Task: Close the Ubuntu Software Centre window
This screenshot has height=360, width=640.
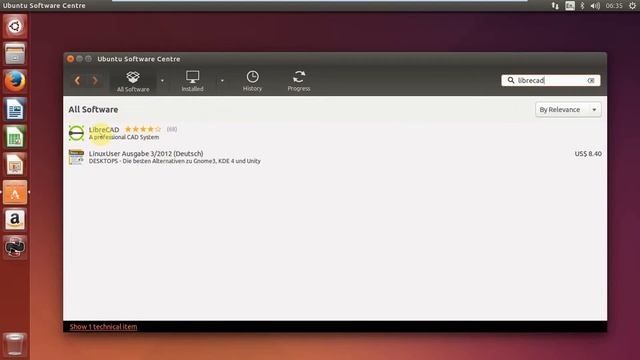Action: point(70,59)
